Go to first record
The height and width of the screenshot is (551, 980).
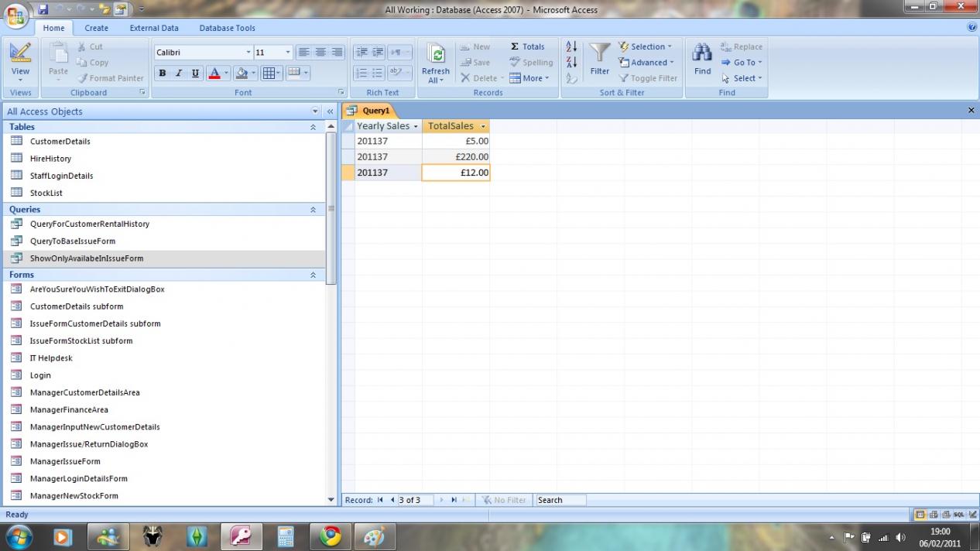[380, 500]
